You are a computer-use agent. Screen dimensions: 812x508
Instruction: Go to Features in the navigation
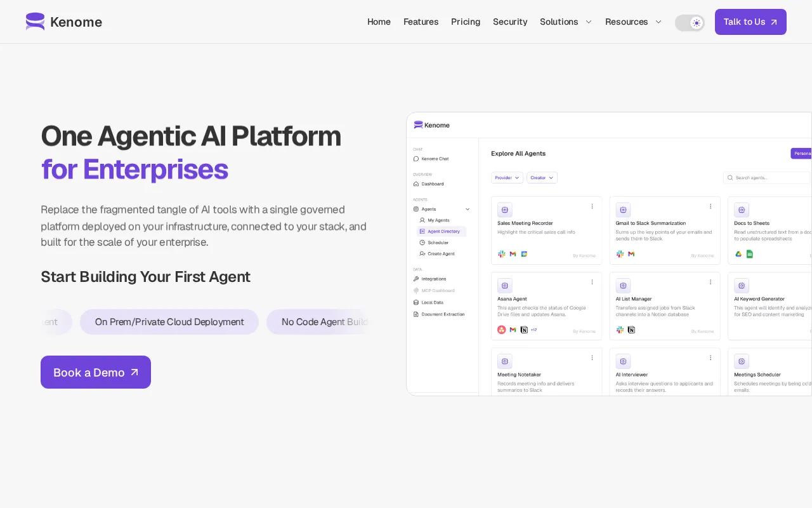click(421, 22)
